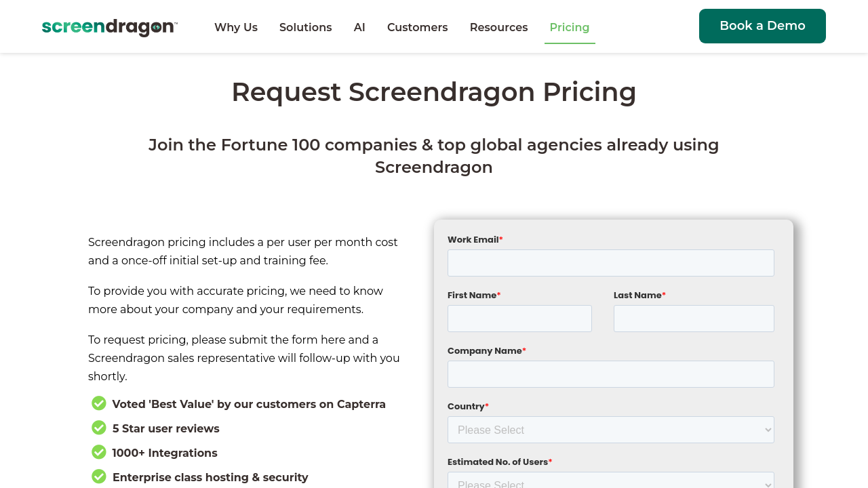Click the Book a Demo button
Screen dimensions: 868x488
click(x=762, y=26)
